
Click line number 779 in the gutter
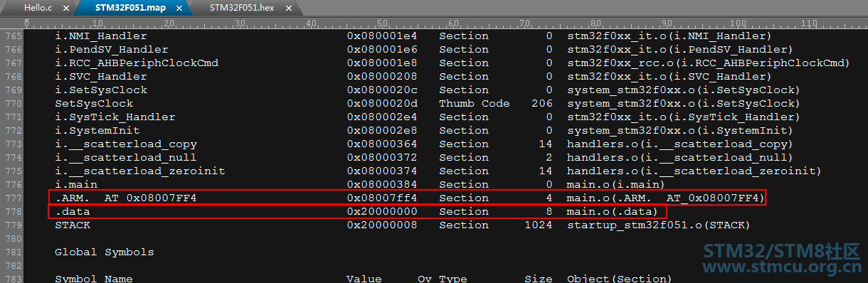pos(13,225)
